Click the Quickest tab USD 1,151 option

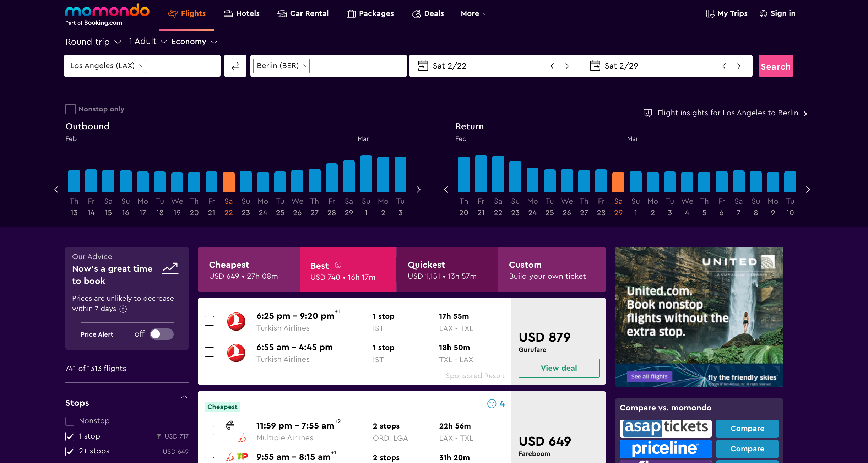point(447,269)
